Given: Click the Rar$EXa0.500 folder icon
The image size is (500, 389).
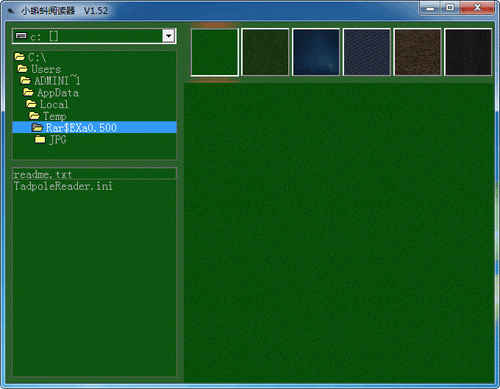Looking at the screenshot, I should (x=37, y=127).
